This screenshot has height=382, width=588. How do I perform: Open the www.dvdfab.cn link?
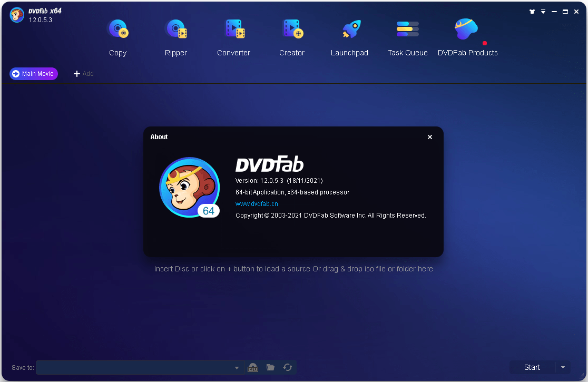click(x=257, y=204)
